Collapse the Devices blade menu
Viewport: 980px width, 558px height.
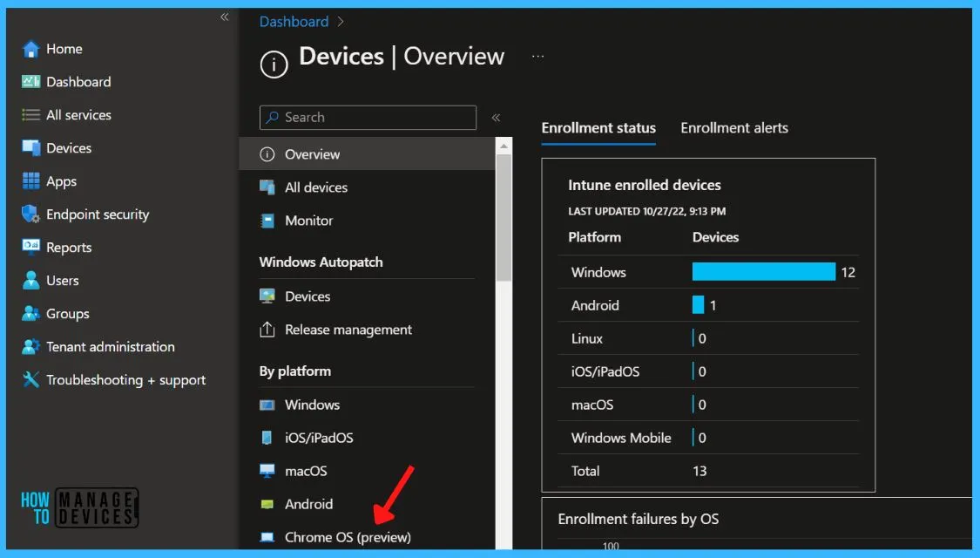coord(496,118)
